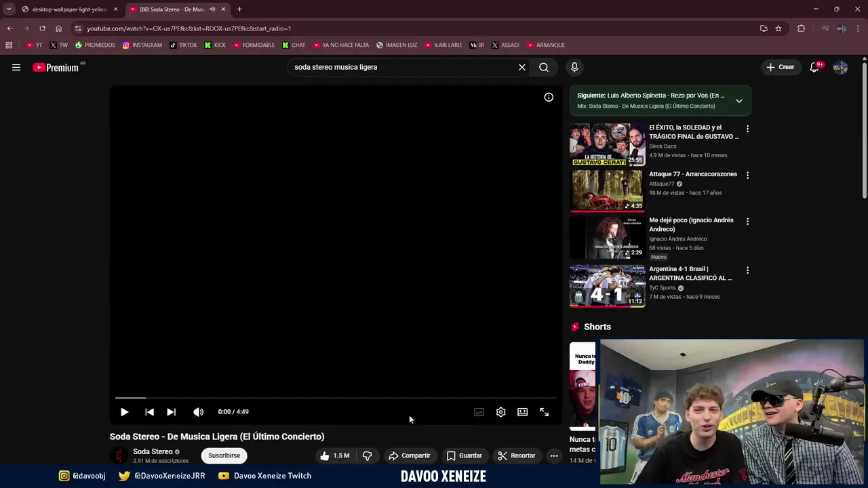Open options for Gustavo Cerati video
Screen dimensions: 868x488
(x=747, y=129)
